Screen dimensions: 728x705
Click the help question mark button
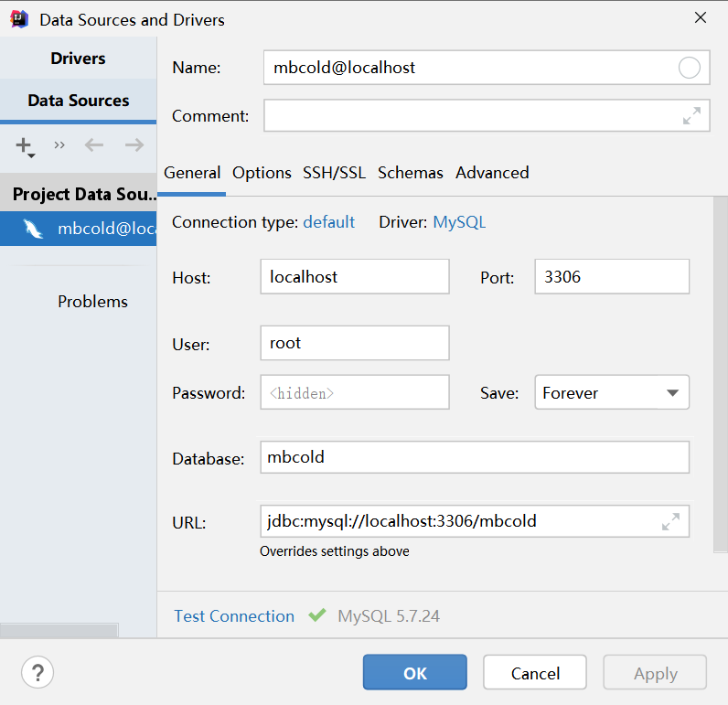[x=37, y=673]
